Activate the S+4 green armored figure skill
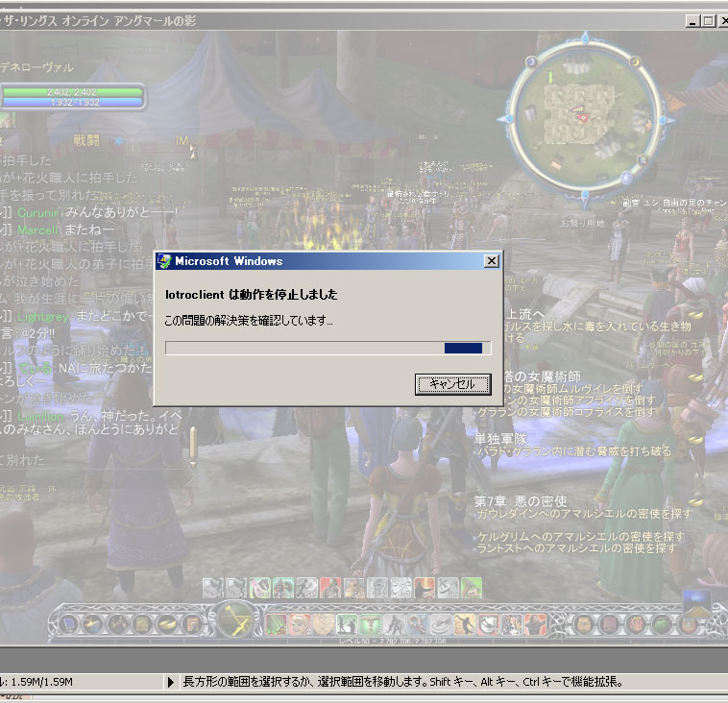Viewport: 728px width, 703px height. pyautogui.click(x=283, y=588)
